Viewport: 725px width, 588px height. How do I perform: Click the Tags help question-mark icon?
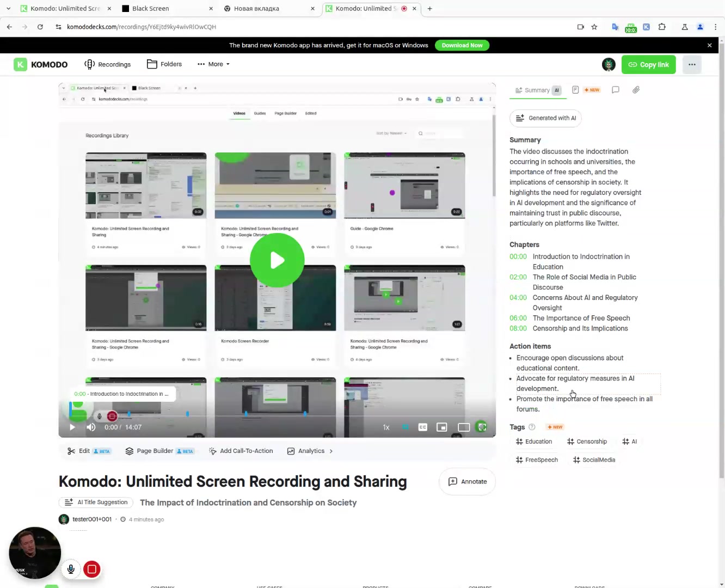(x=532, y=427)
